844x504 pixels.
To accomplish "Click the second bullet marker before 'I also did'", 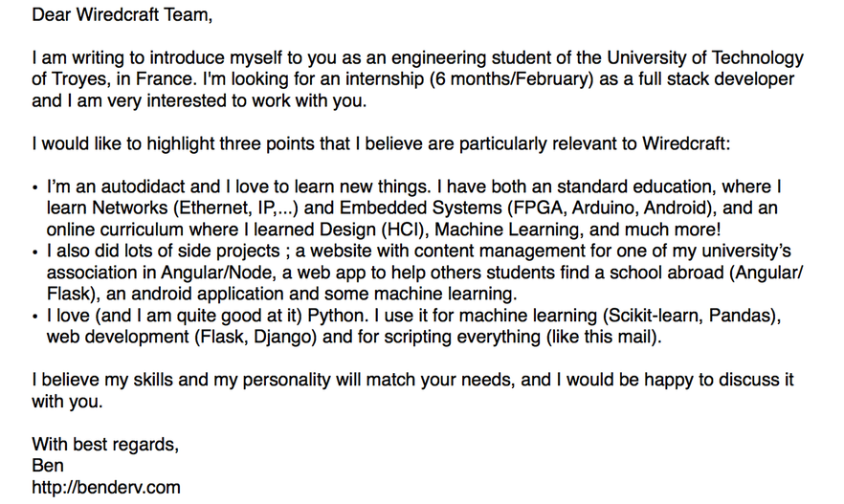I will pyautogui.click(x=35, y=252).
